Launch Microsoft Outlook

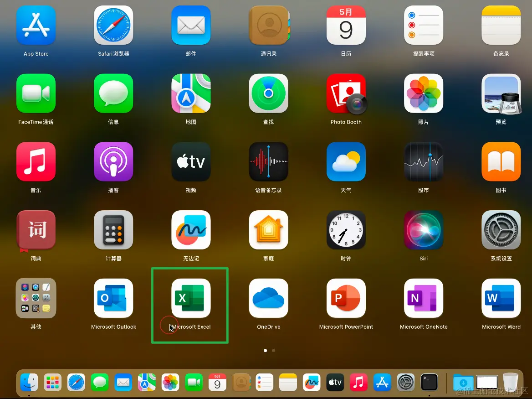click(113, 298)
